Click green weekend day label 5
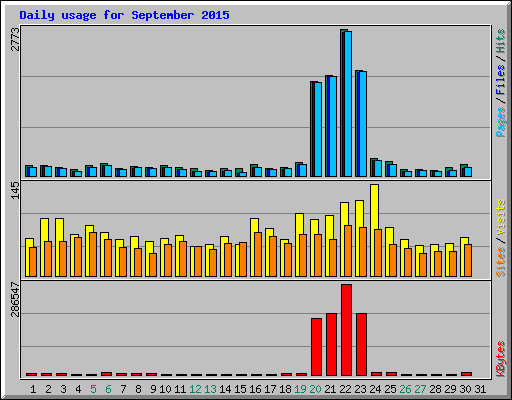This screenshot has width=512, height=400. (93, 389)
